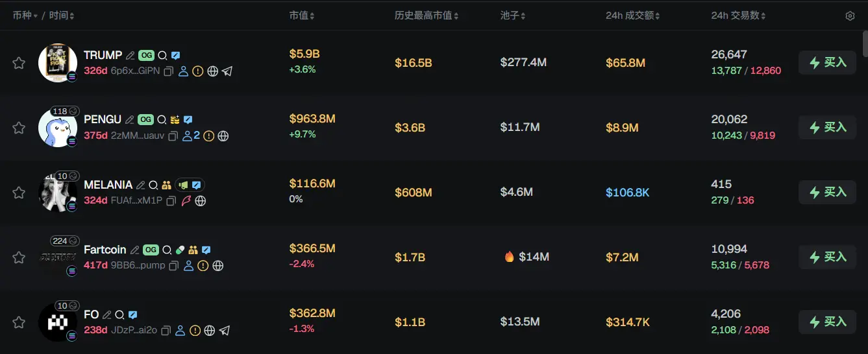Screen dimensions: 868x354
Task: Favorite TRUMP with the star
Action: point(19,63)
